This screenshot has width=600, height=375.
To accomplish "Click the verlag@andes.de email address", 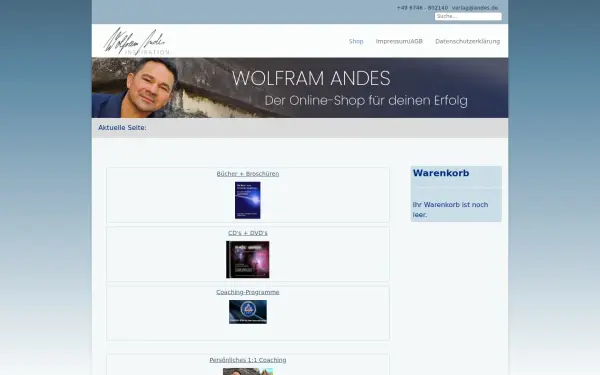I will tap(475, 8).
